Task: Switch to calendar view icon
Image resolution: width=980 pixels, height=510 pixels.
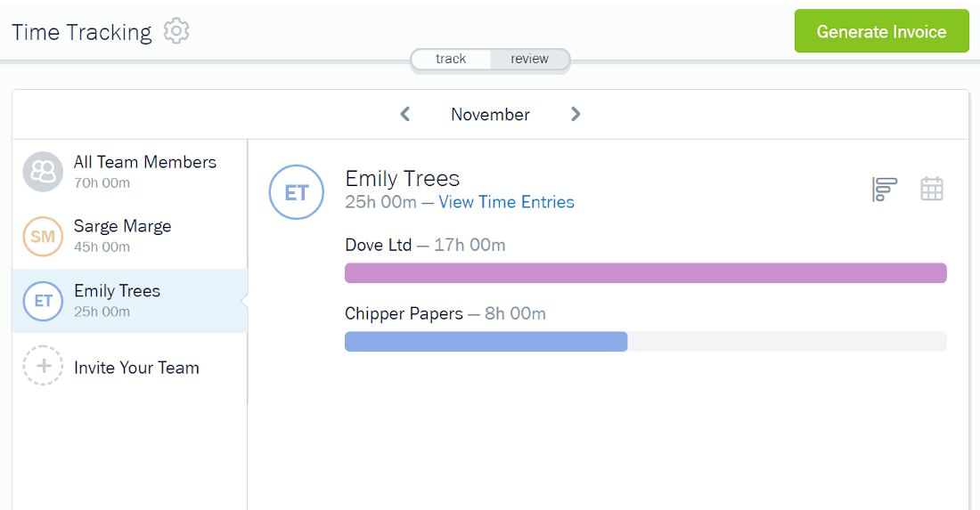Action: pyautogui.click(x=931, y=189)
